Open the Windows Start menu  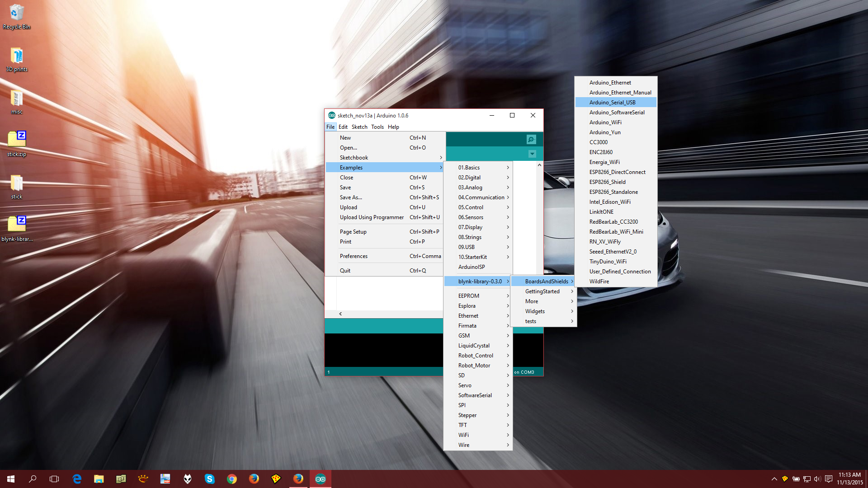(x=11, y=479)
